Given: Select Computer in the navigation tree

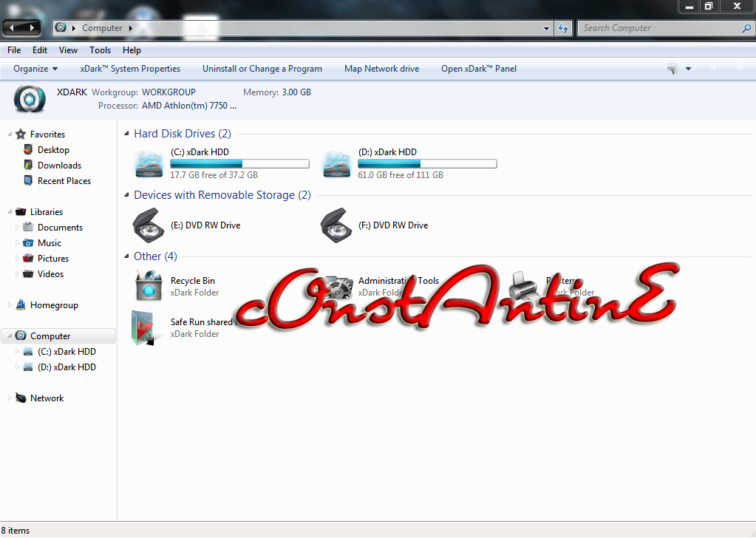Looking at the screenshot, I should [58, 336].
